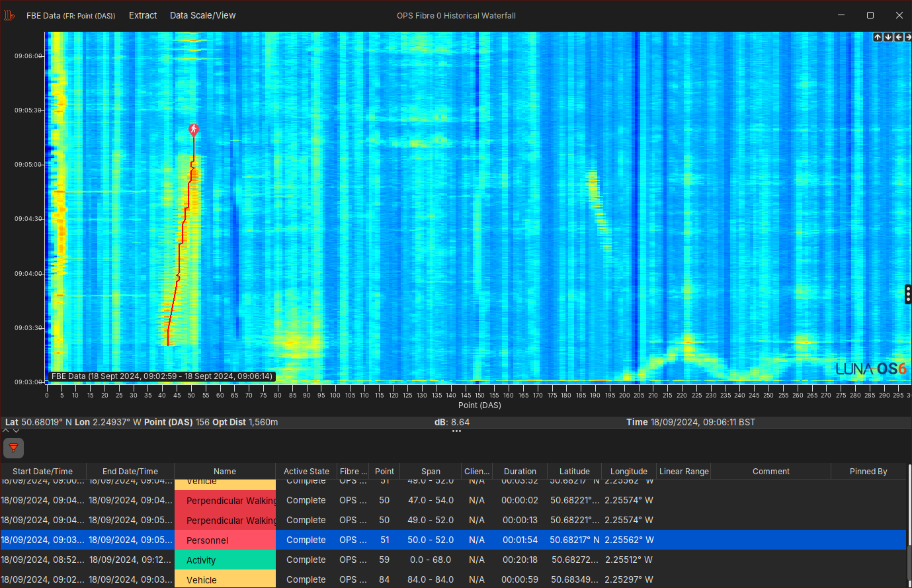
Task: Maximize the Historical Waterfall window
Action: 870,15
